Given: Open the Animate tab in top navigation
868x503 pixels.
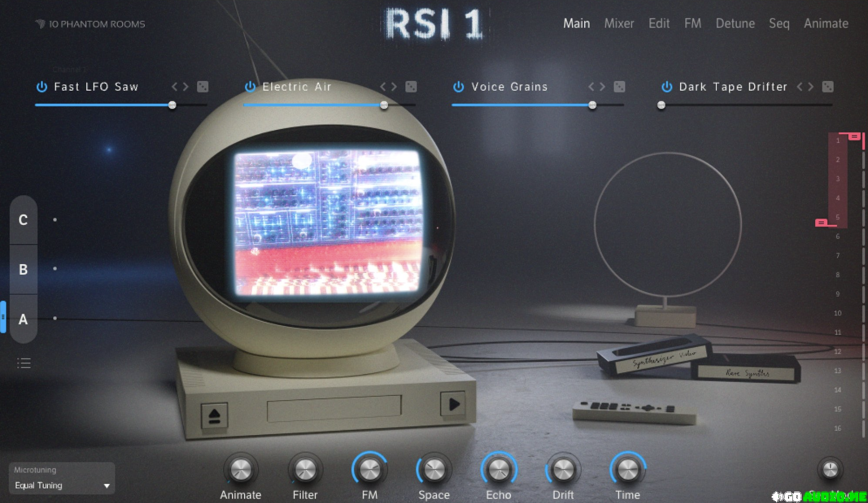Looking at the screenshot, I should click(825, 23).
